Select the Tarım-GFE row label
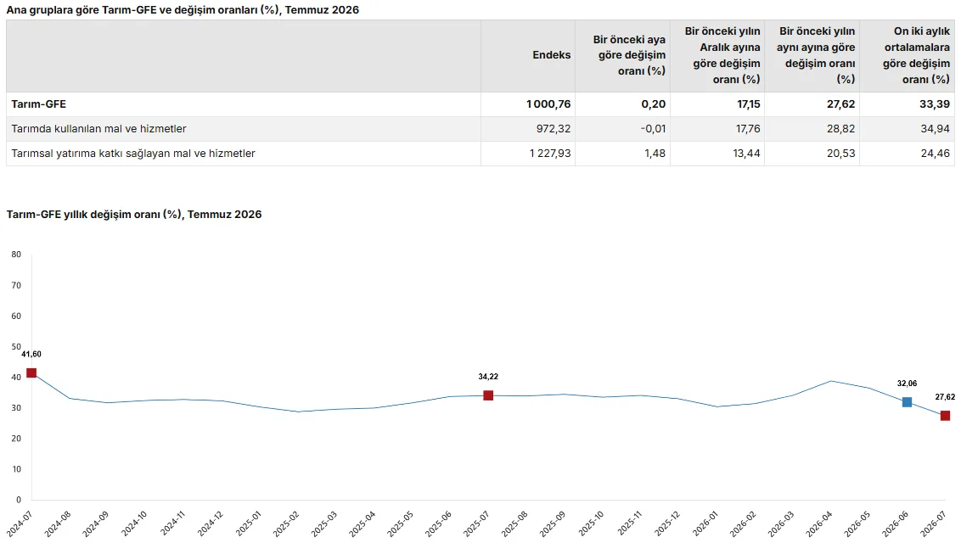961x560 pixels. click(x=38, y=104)
